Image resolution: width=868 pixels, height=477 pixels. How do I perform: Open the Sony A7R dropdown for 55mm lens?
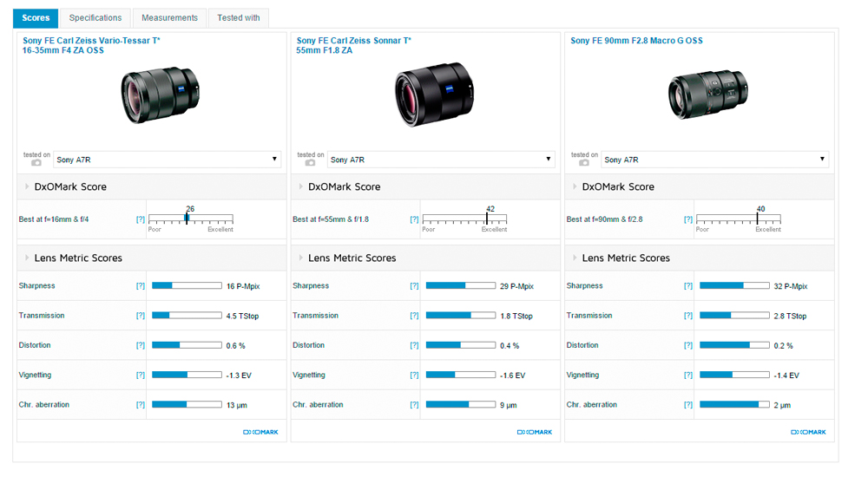[441, 160]
